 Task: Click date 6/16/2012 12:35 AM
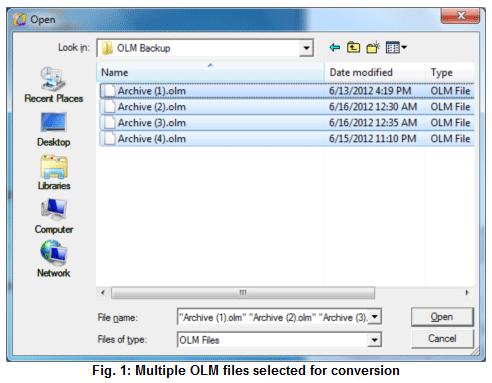(373, 123)
